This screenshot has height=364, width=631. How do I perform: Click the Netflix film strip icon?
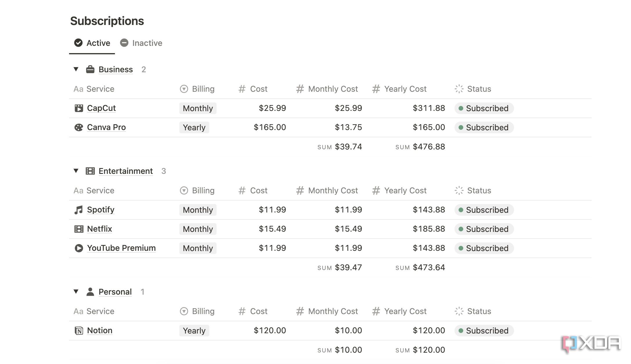point(79,229)
